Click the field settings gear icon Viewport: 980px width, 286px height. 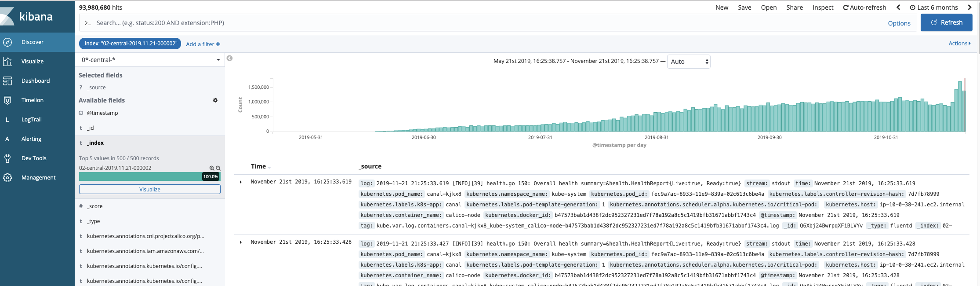[215, 100]
